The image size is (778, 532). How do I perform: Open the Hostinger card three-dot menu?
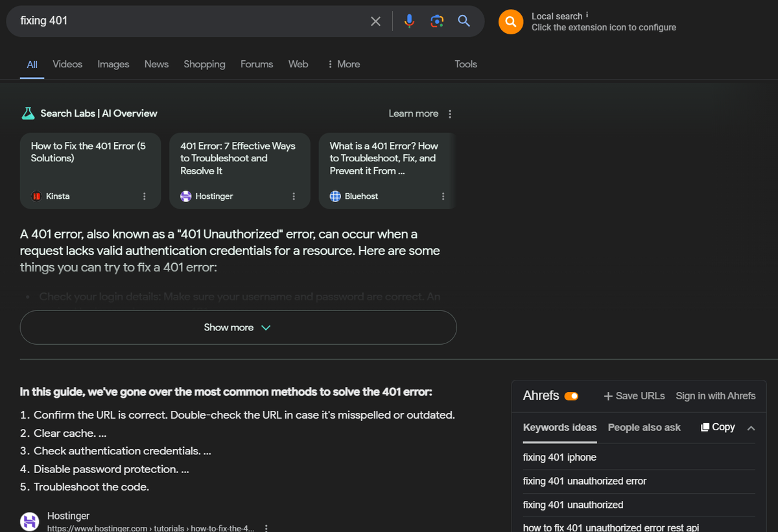tap(294, 196)
